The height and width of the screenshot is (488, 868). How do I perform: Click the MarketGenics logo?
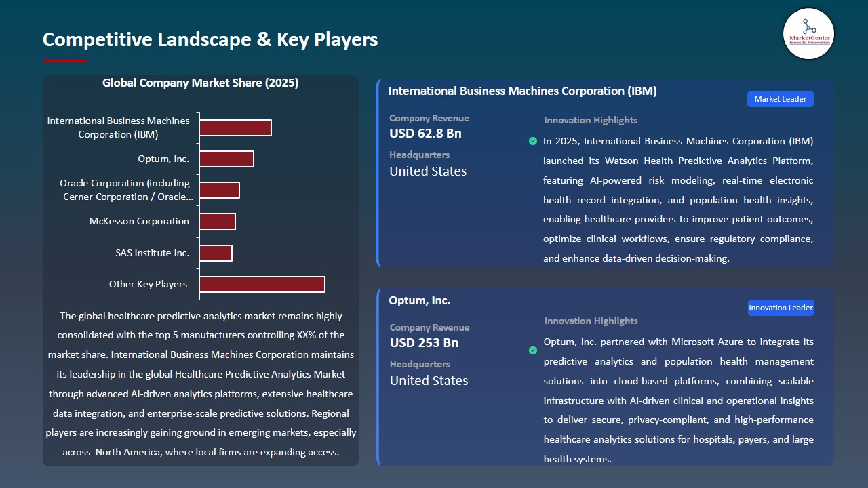point(808,34)
